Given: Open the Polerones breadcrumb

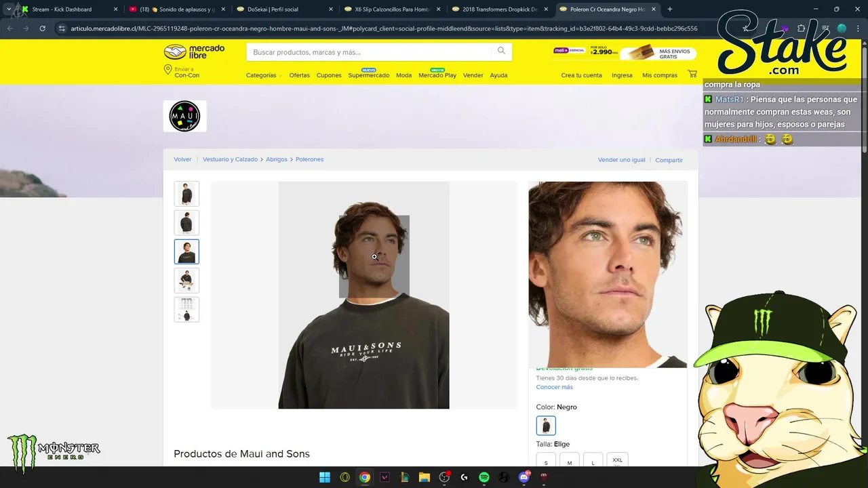Looking at the screenshot, I should pyautogui.click(x=309, y=159).
